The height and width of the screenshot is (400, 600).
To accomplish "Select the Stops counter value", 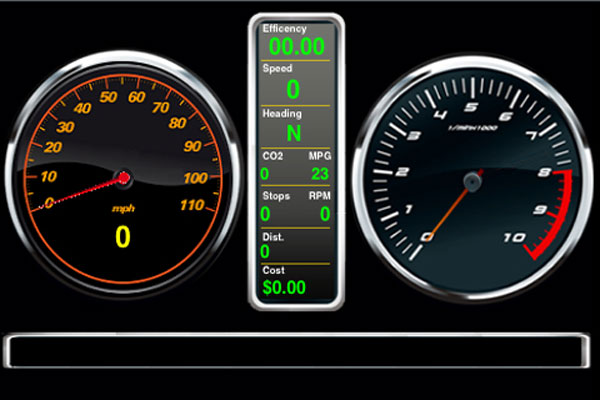I will 265,213.
